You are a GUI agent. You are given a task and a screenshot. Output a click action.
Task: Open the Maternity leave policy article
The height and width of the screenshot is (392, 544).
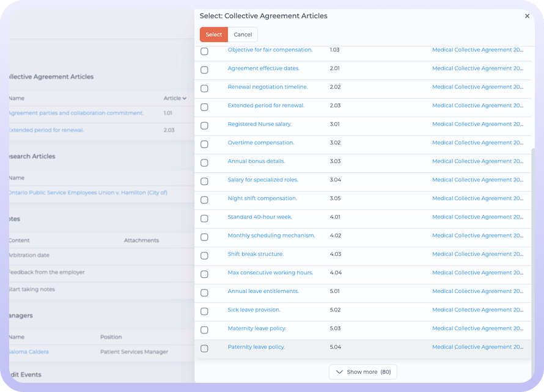coord(257,328)
